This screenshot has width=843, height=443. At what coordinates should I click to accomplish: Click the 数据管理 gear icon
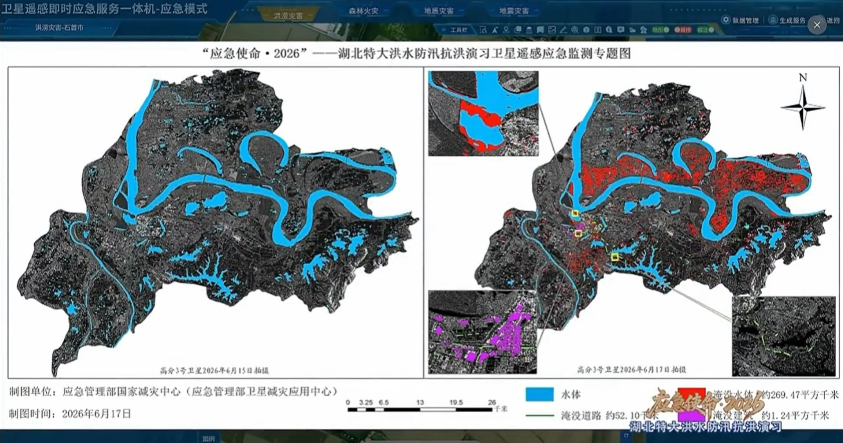coord(726,20)
